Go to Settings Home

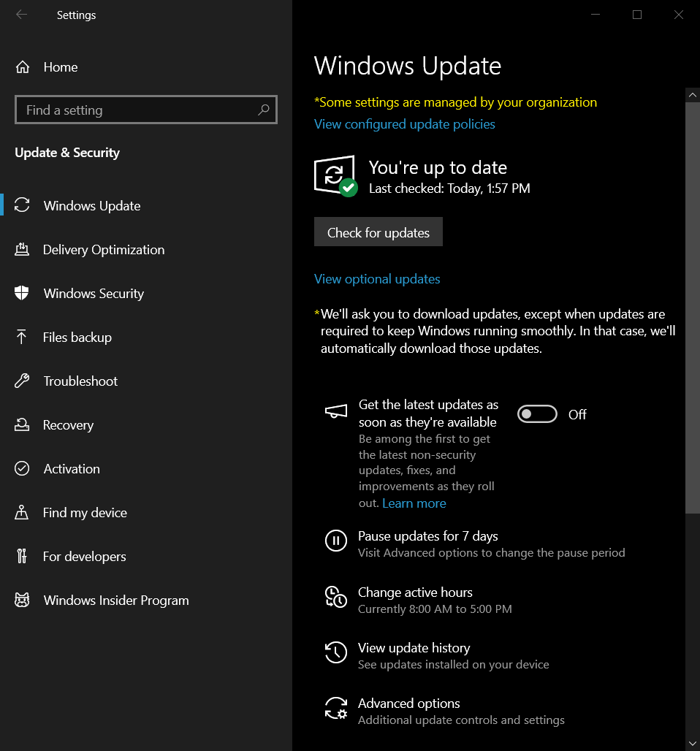coord(146,67)
